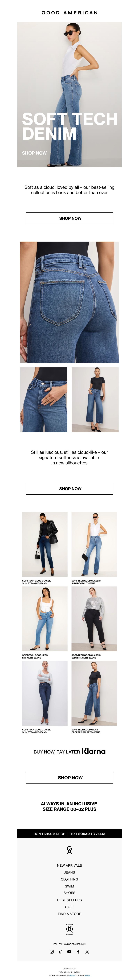Click the GOOD AMERICAN header wordmark
Image resolution: width=139 pixels, height=980 pixels.
pos(70,12)
